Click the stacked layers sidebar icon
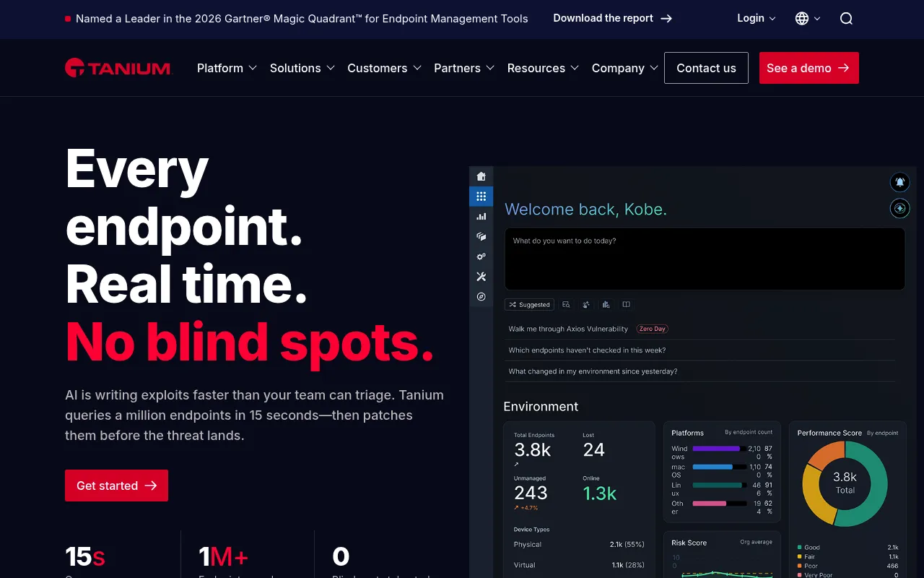924x578 pixels. point(481,236)
